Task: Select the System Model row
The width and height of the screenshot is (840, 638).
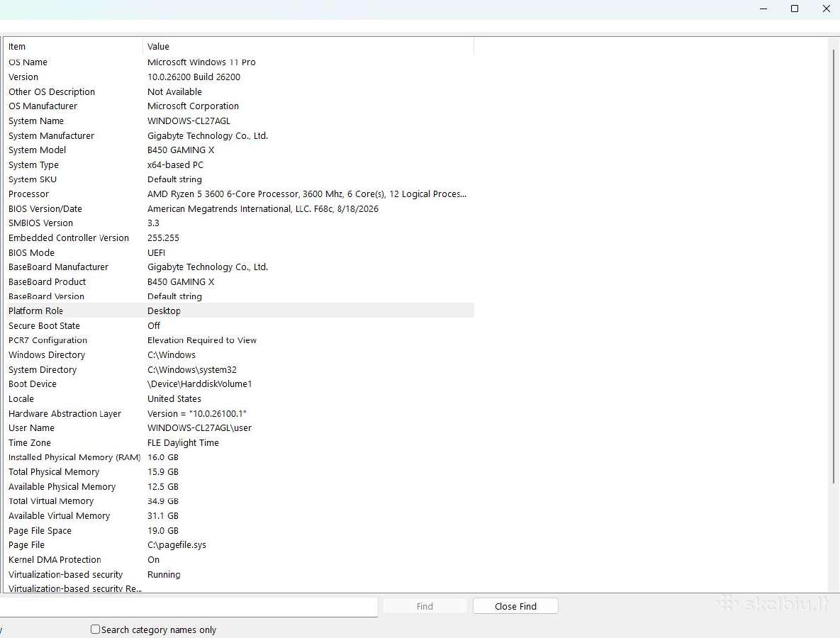Action: tap(239, 150)
